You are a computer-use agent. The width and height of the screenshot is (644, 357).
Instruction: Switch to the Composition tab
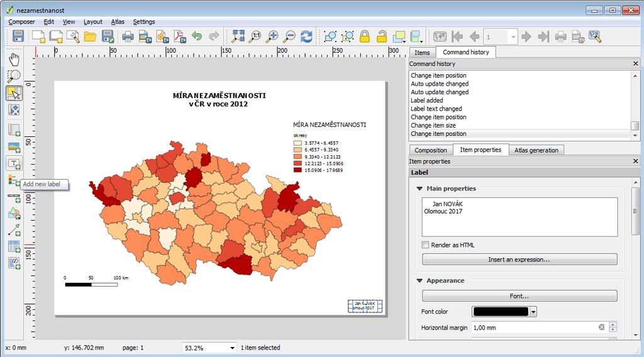(430, 150)
